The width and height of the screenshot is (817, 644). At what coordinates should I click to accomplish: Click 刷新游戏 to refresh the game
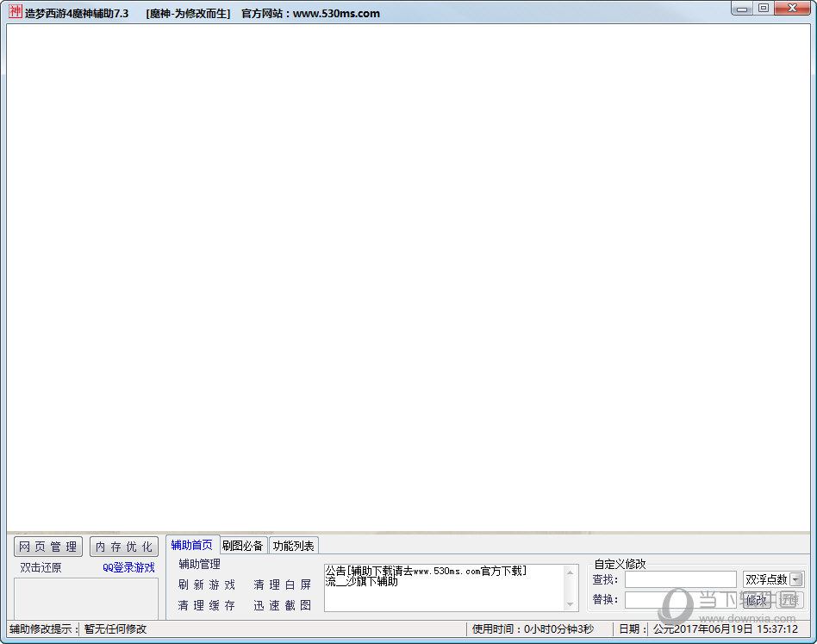pos(206,585)
